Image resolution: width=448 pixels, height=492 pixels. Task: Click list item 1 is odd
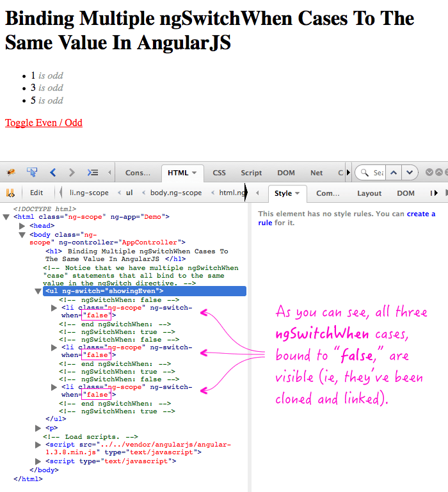click(x=47, y=75)
